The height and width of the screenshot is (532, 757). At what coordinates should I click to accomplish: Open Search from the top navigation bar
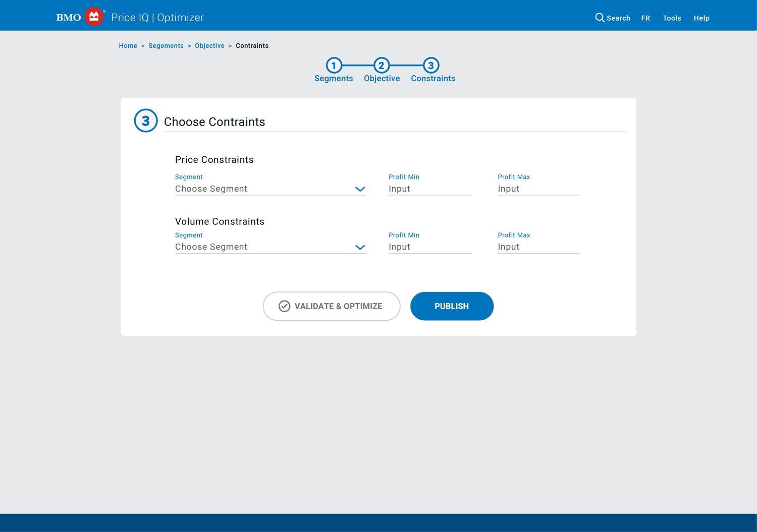tap(612, 18)
